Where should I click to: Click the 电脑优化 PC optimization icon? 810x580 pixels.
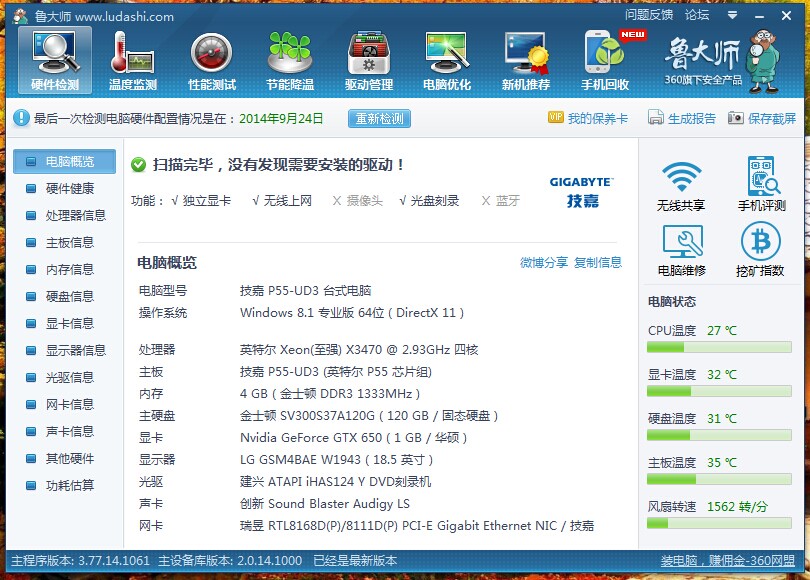(447, 60)
